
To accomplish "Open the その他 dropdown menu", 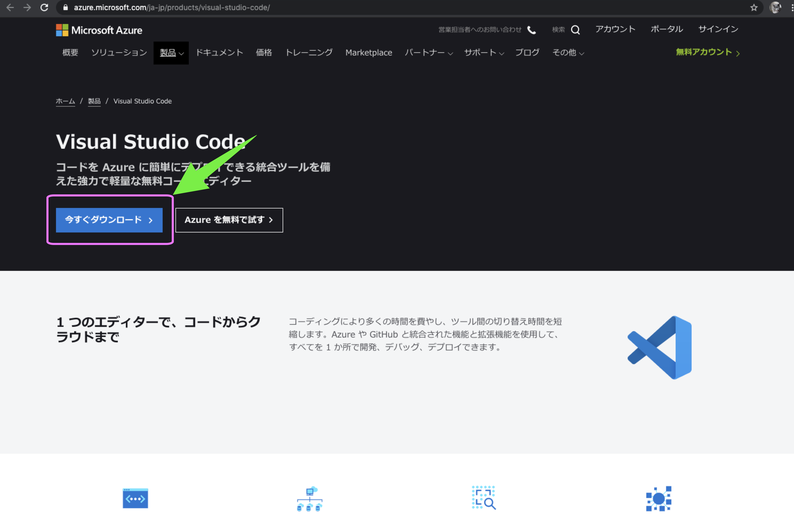I will pyautogui.click(x=567, y=52).
